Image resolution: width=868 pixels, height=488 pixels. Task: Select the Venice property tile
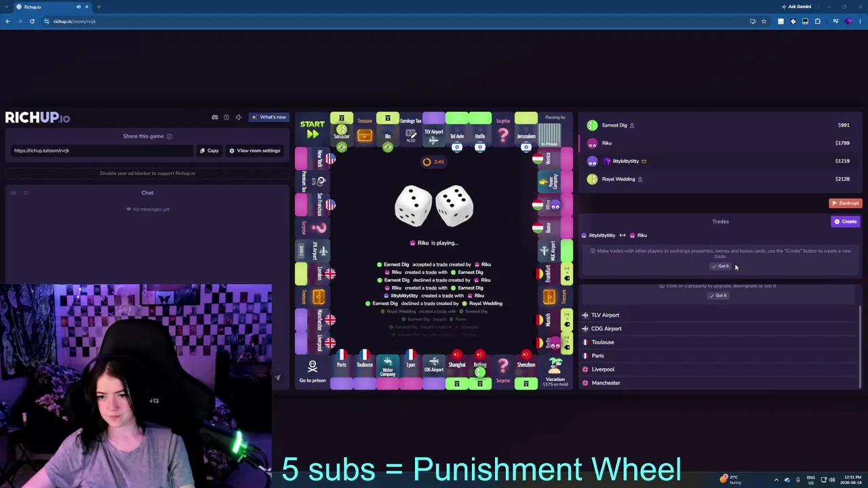(x=555, y=159)
